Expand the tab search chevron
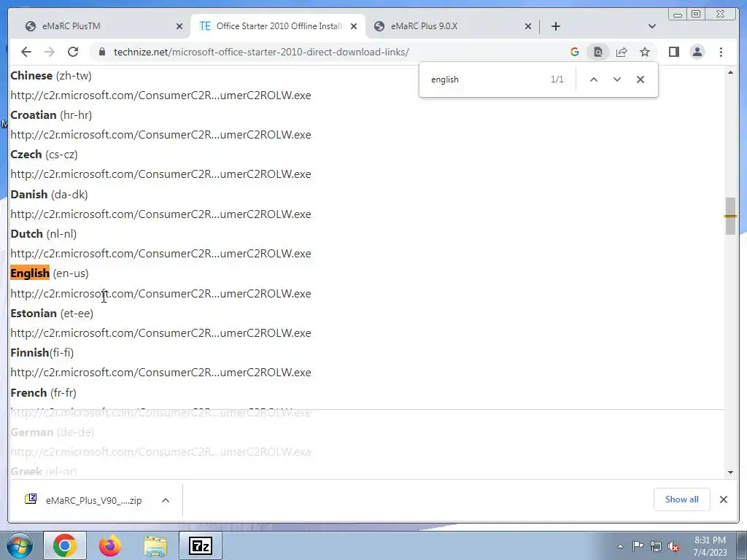This screenshot has width=747, height=560. pyautogui.click(x=652, y=26)
